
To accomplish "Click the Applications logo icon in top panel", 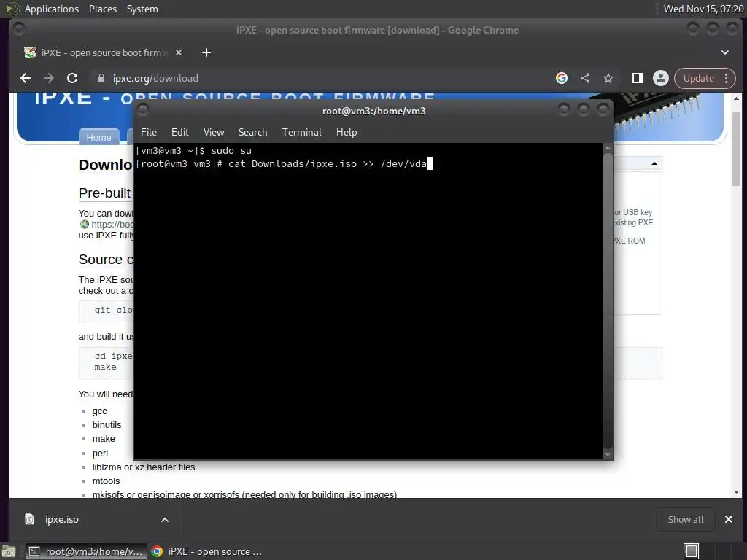I will (12, 9).
